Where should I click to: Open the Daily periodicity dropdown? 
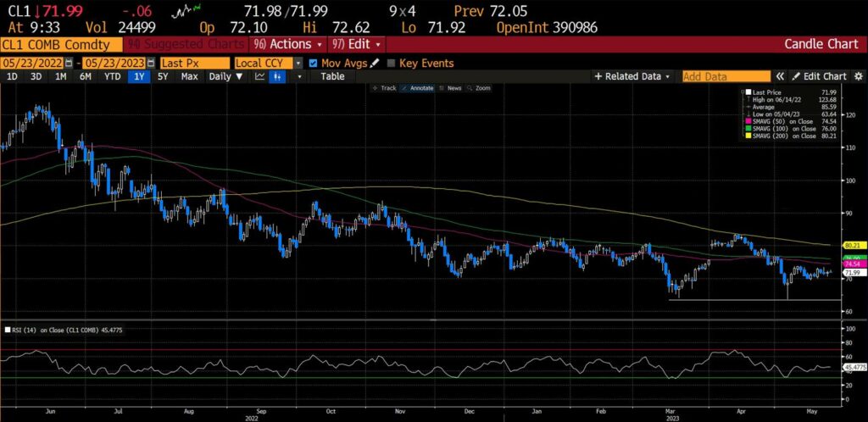click(x=225, y=77)
